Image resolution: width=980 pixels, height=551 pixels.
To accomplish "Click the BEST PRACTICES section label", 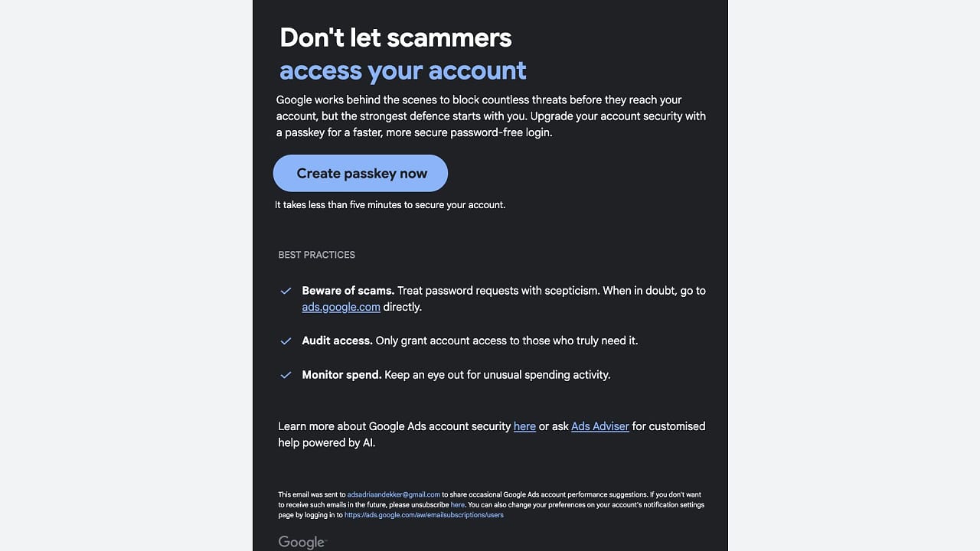I will point(316,255).
